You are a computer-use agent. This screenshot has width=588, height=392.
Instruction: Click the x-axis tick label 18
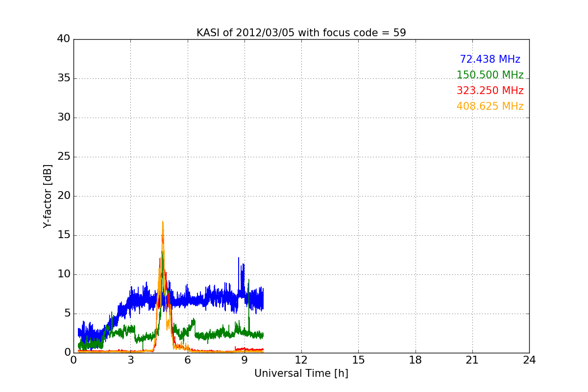tap(415, 360)
